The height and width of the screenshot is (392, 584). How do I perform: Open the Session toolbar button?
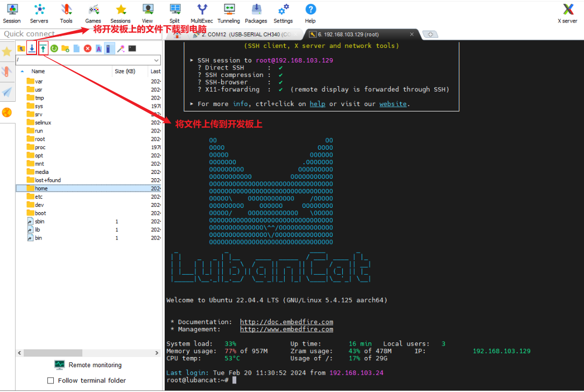pyautogui.click(x=12, y=13)
